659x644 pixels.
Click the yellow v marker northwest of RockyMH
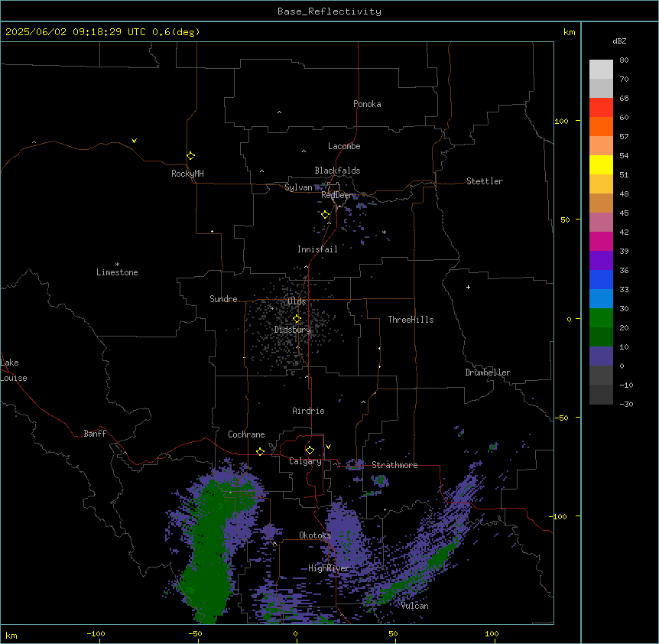(134, 141)
